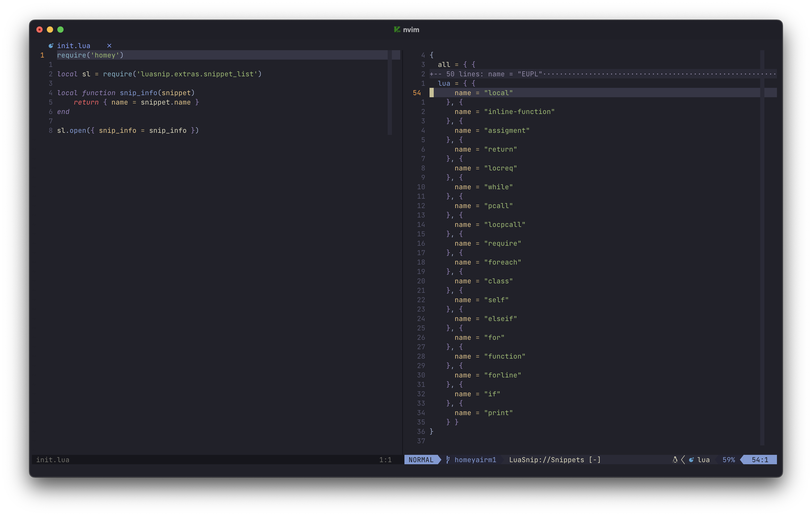This screenshot has height=516, width=812.
Task: Click the 'all = { {' line
Action: click(456, 64)
